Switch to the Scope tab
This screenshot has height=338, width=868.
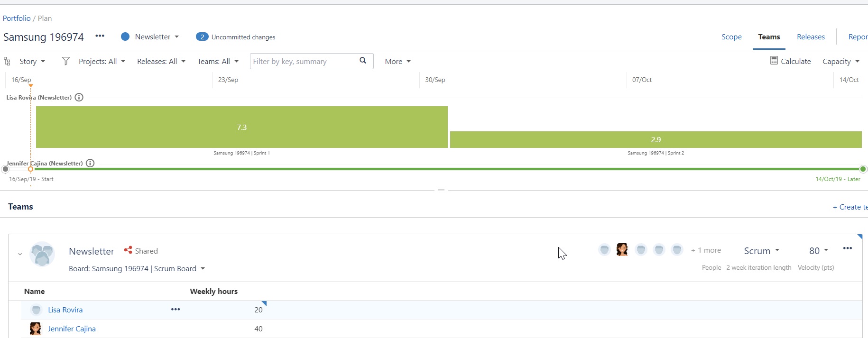point(731,37)
